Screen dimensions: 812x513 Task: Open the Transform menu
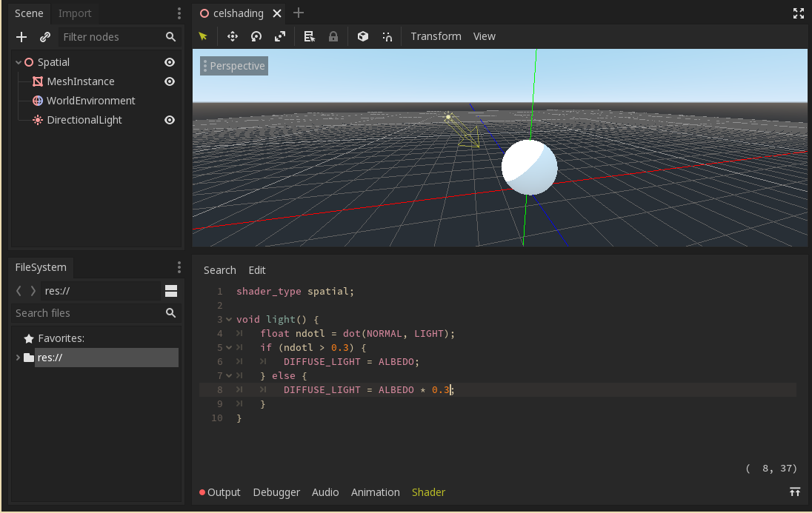tap(436, 36)
